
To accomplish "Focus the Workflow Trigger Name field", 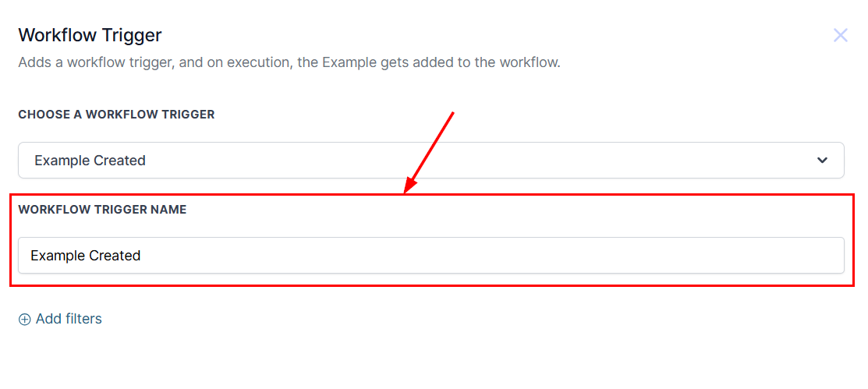I will point(430,256).
